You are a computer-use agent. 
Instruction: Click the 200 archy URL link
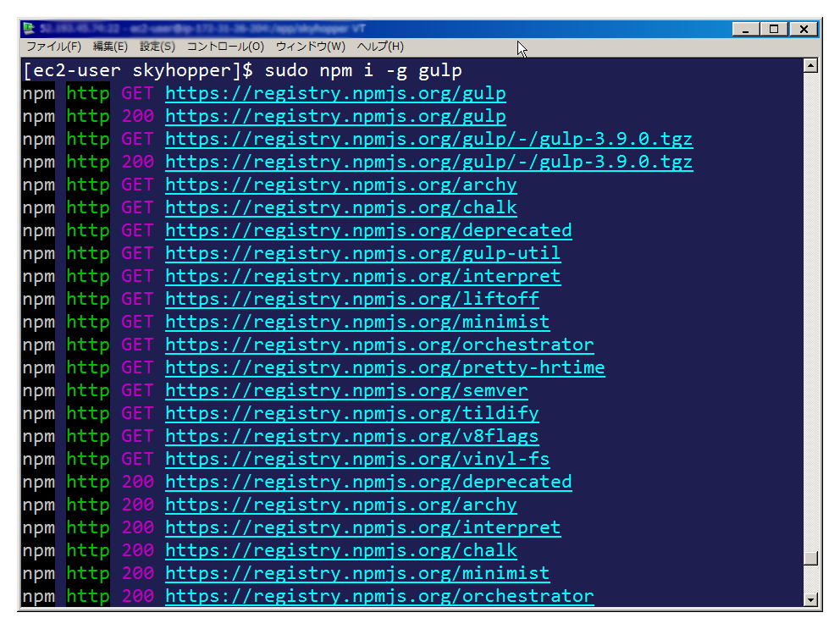pos(341,505)
